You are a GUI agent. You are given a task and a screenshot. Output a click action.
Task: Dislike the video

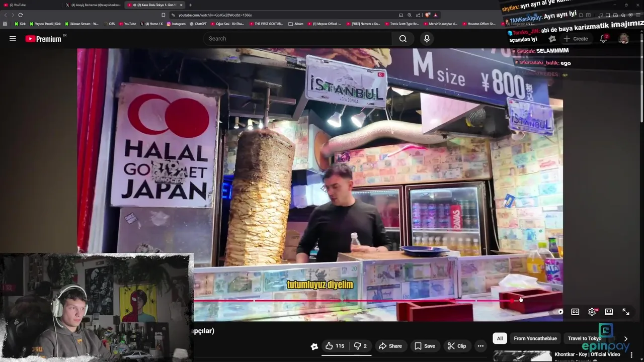pos(360,346)
